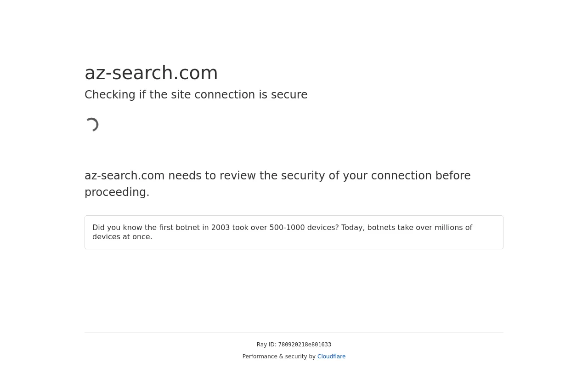Image resolution: width=588 pixels, height=368 pixels.
Task: Click the year '2003' in the fact text
Action: click(220, 228)
